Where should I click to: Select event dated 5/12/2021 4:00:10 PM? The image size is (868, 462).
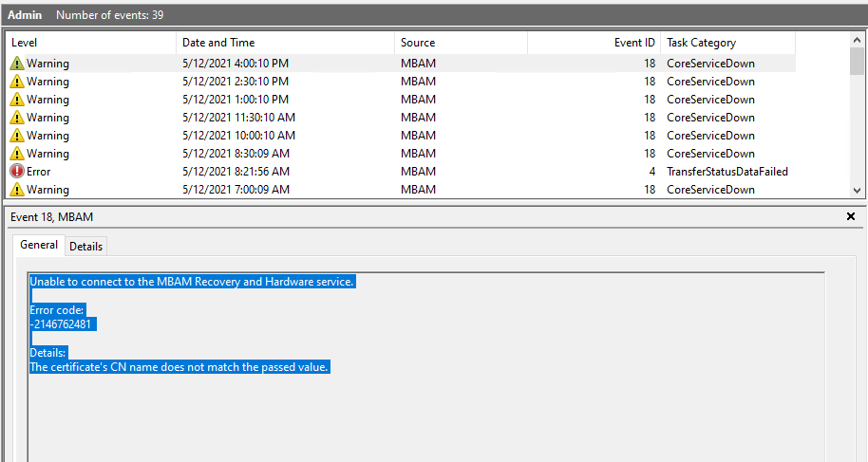click(402, 63)
